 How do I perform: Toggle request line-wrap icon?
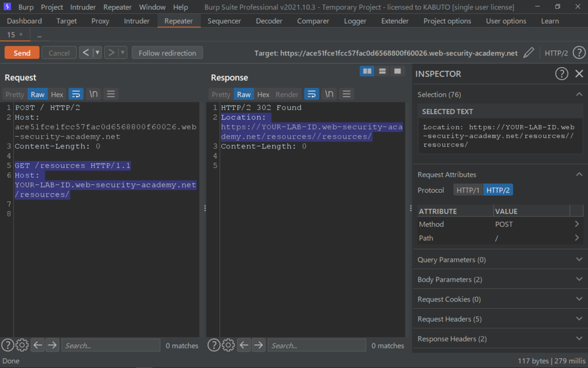[75, 94]
